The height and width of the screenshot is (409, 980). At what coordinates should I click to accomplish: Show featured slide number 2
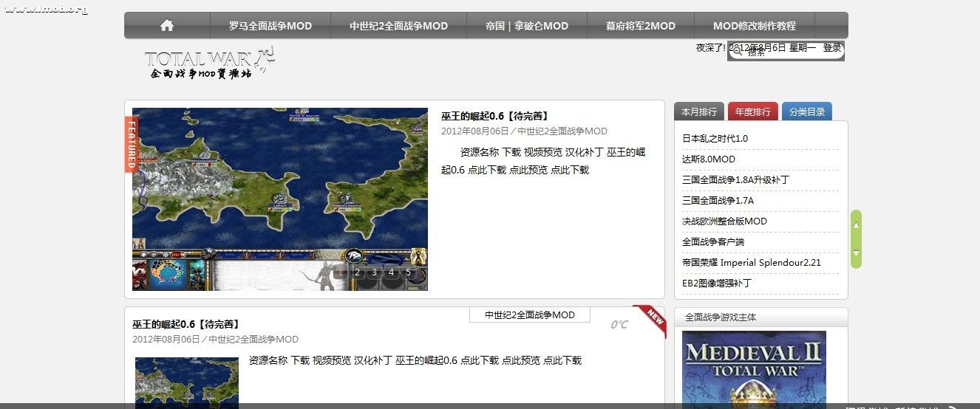(358, 272)
